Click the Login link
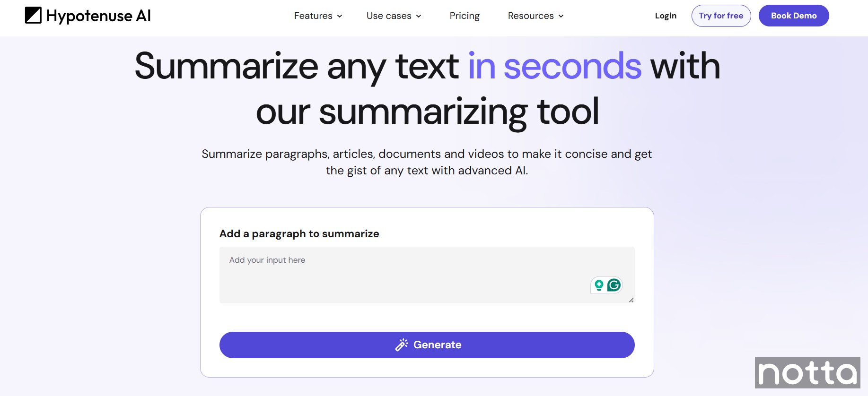Image resolution: width=868 pixels, height=396 pixels. (x=666, y=16)
